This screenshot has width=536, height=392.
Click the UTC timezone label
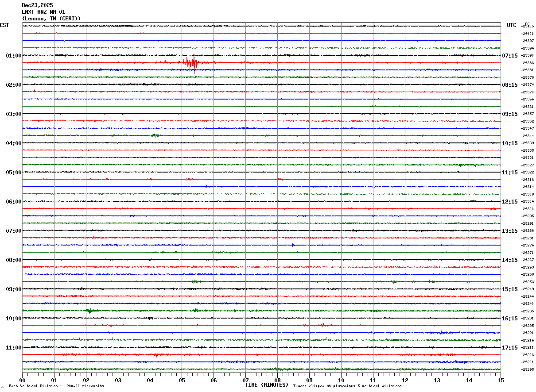coord(512,25)
